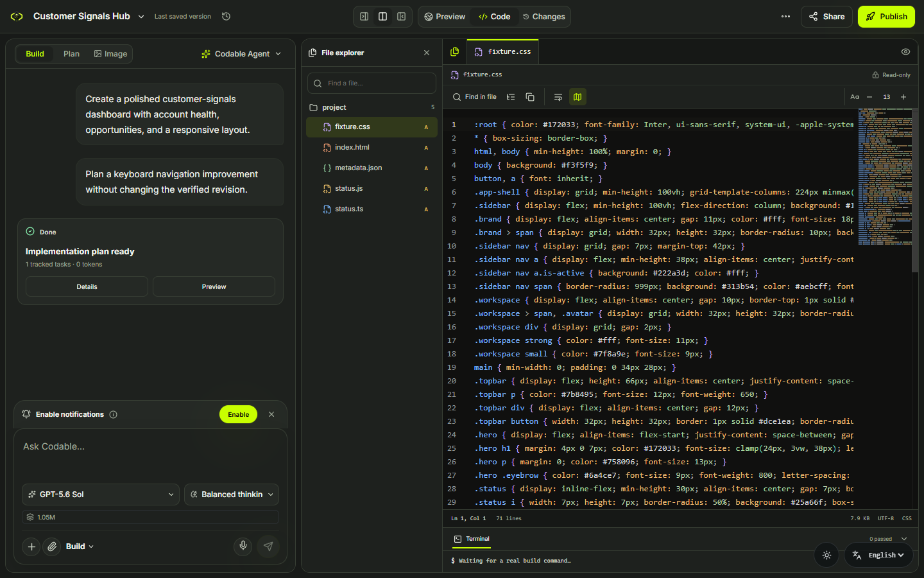
Task: Click Find in file search
Action: point(475,97)
